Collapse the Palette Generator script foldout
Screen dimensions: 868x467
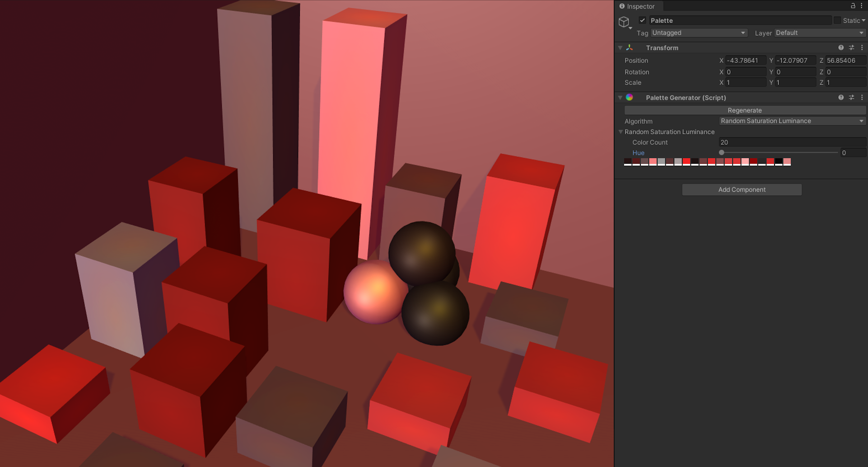tap(620, 97)
